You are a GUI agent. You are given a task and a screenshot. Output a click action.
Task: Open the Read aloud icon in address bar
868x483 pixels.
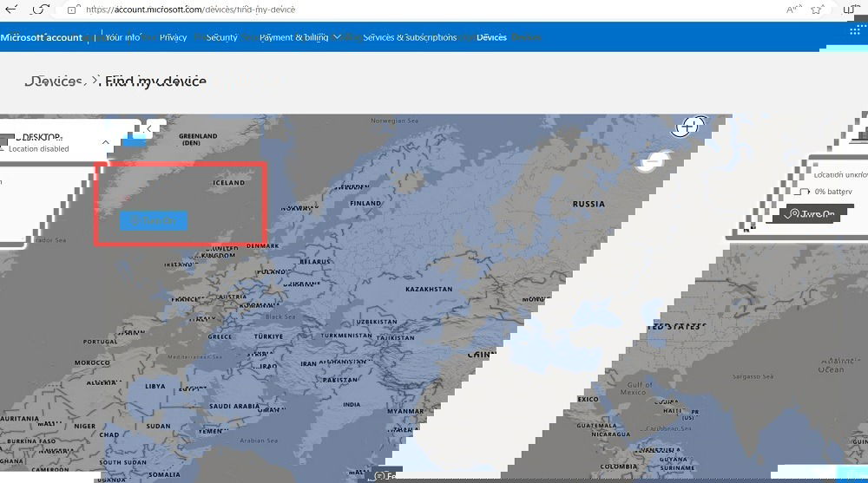[x=794, y=10]
